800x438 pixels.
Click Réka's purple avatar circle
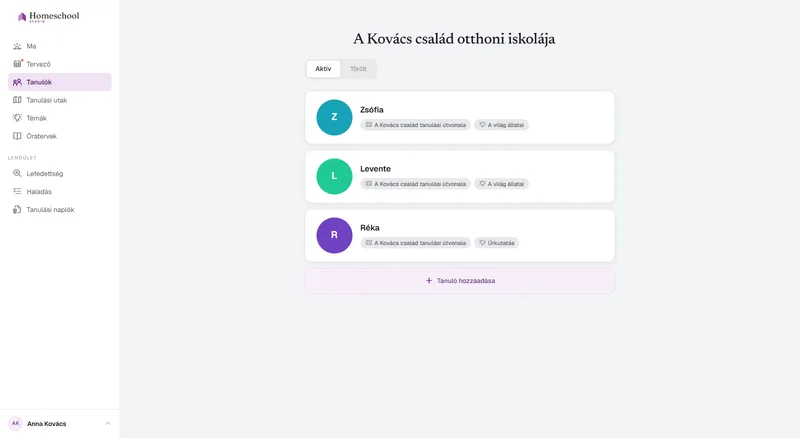(334, 235)
